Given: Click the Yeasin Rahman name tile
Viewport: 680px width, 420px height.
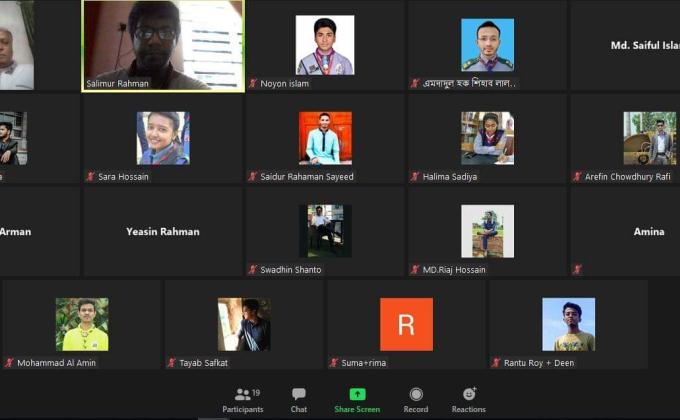Looking at the screenshot, I should click(x=163, y=232).
